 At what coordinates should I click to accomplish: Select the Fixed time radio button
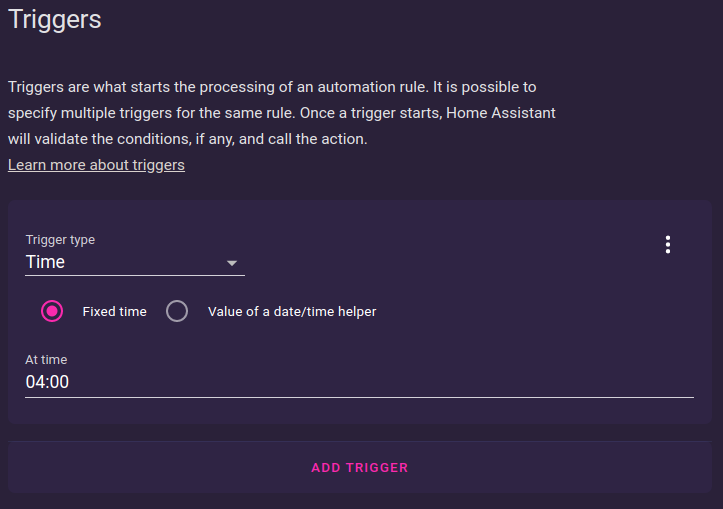52,311
